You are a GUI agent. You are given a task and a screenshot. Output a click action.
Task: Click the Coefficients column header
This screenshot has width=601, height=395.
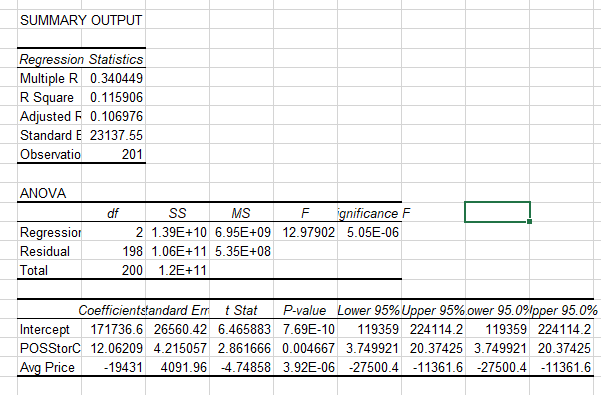pos(112,310)
